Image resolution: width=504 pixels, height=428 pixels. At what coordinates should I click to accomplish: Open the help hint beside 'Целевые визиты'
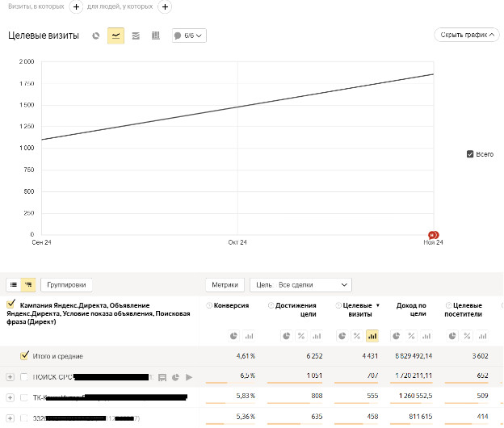click(x=338, y=305)
